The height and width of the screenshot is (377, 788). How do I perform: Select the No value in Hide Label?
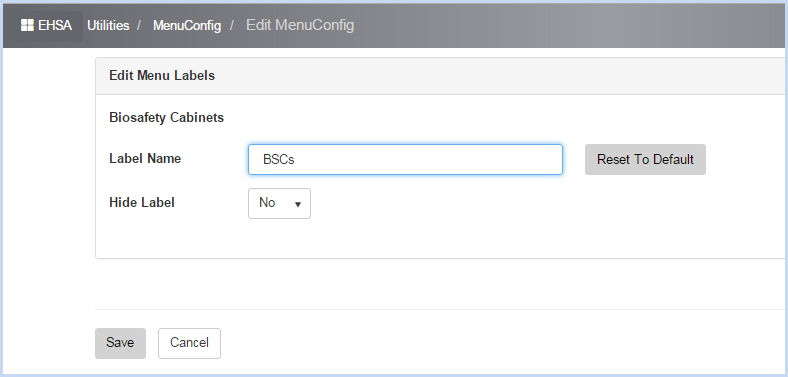point(267,203)
